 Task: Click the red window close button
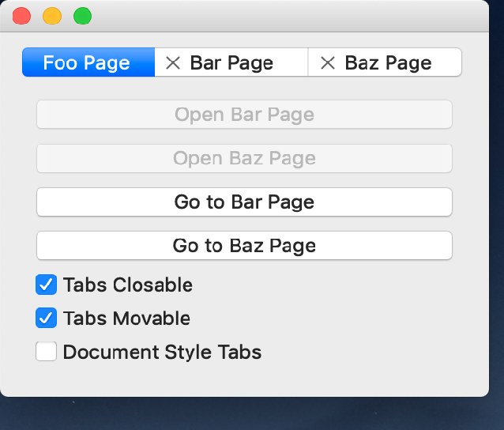(22, 16)
